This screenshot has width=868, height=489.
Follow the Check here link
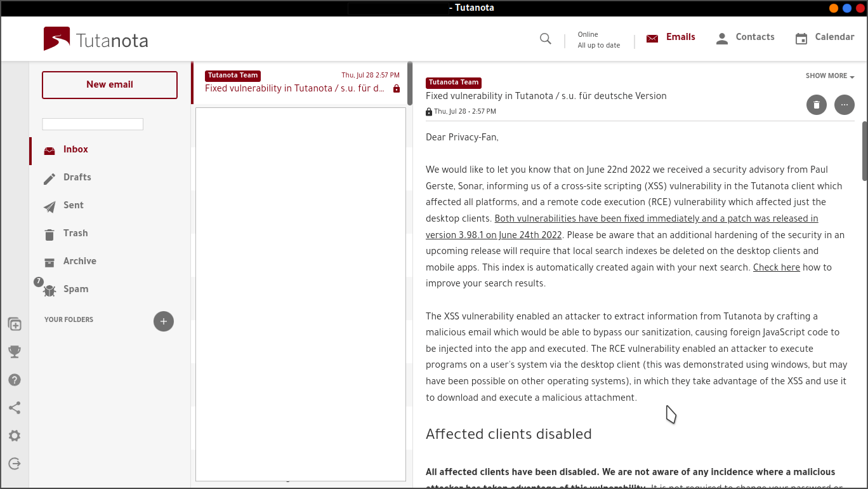(776, 267)
